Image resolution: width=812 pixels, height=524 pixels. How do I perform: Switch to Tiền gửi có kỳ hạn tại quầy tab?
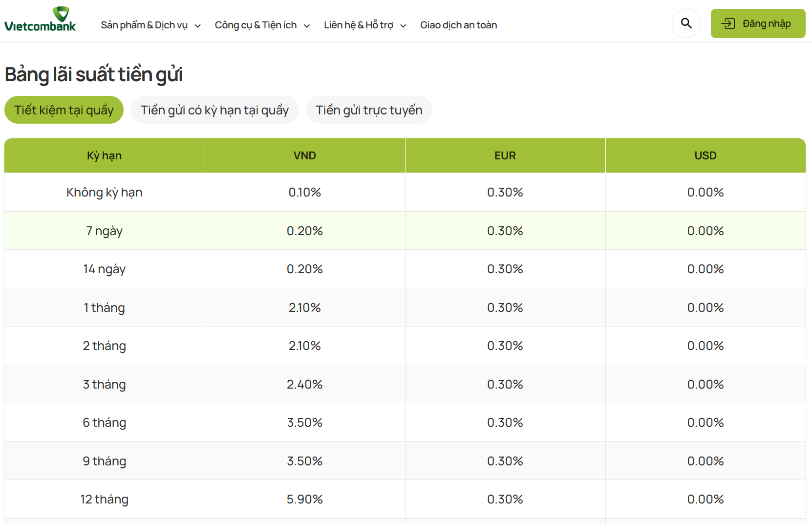coord(214,110)
